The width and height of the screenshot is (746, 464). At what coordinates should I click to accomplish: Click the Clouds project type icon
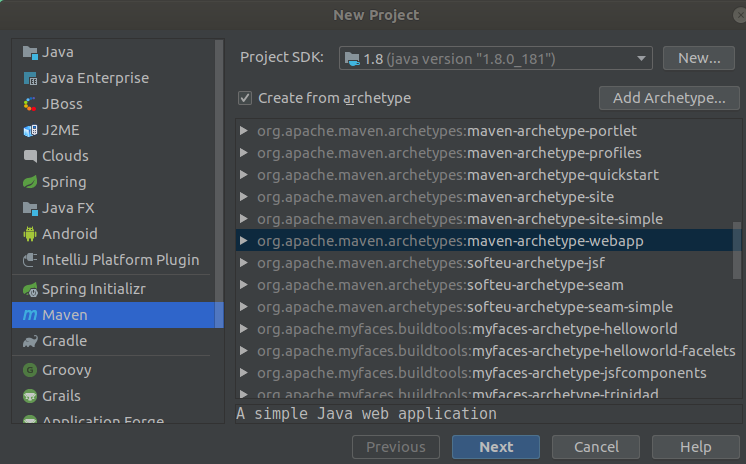[30, 156]
